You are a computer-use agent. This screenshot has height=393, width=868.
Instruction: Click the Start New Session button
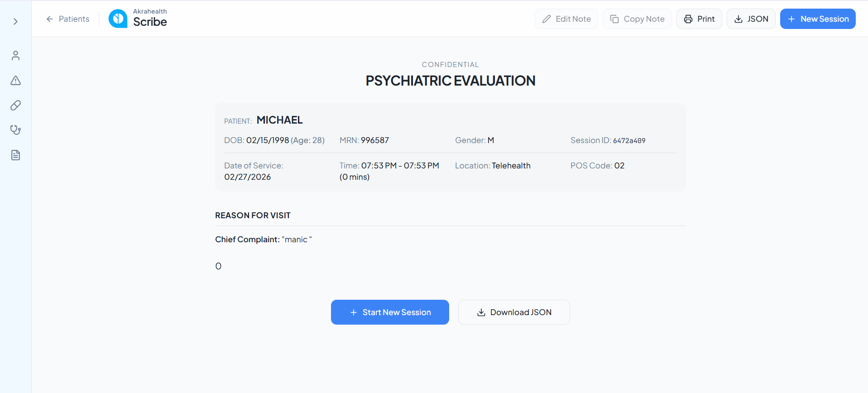coord(390,312)
